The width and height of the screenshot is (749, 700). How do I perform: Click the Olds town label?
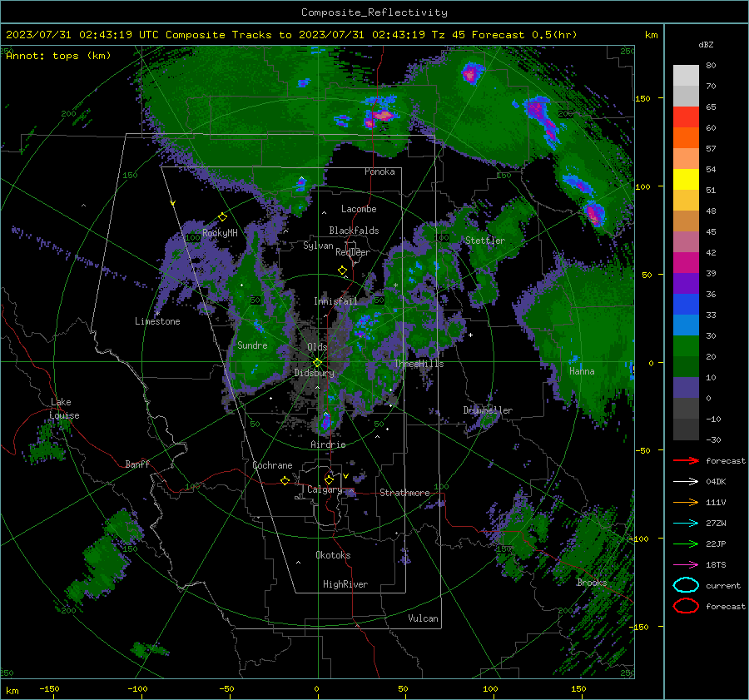(317, 347)
